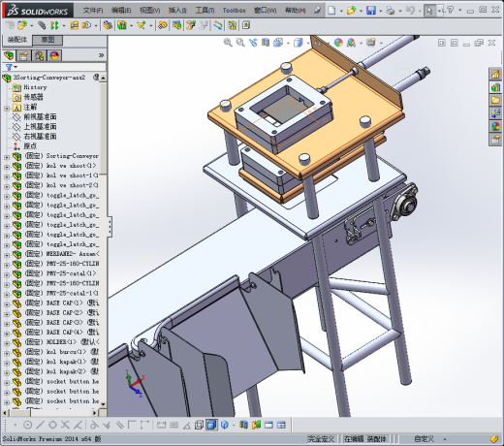
Task: Toggle angle snap triangle icon
Action: coord(186,426)
